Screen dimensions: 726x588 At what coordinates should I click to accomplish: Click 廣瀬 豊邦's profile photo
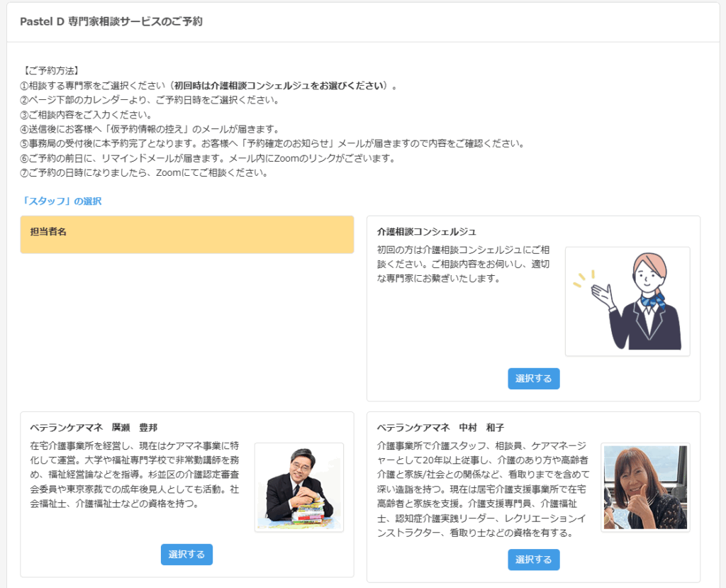click(x=298, y=487)
